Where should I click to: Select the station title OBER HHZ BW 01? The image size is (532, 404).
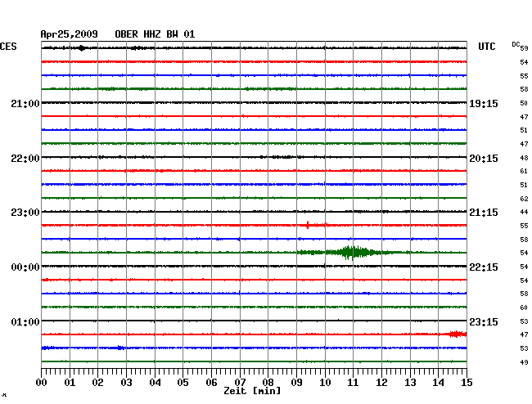[x=155, y=34]
